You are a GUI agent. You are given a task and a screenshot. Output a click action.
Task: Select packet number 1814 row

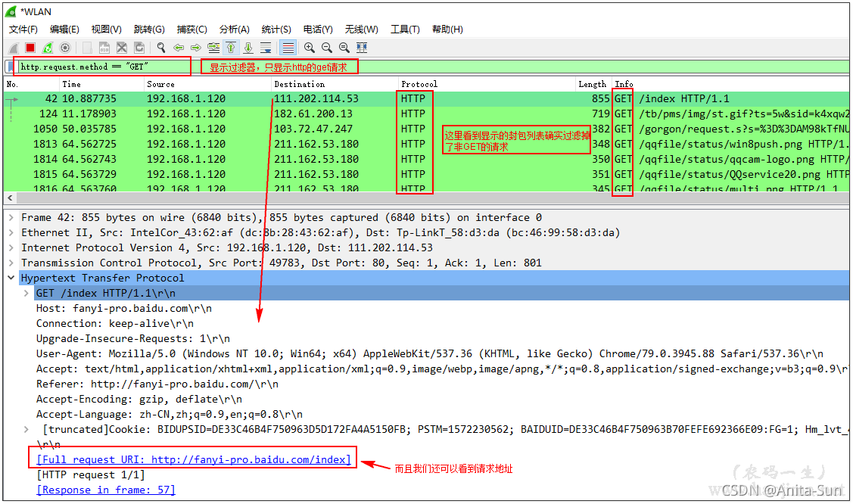point(427,160)
